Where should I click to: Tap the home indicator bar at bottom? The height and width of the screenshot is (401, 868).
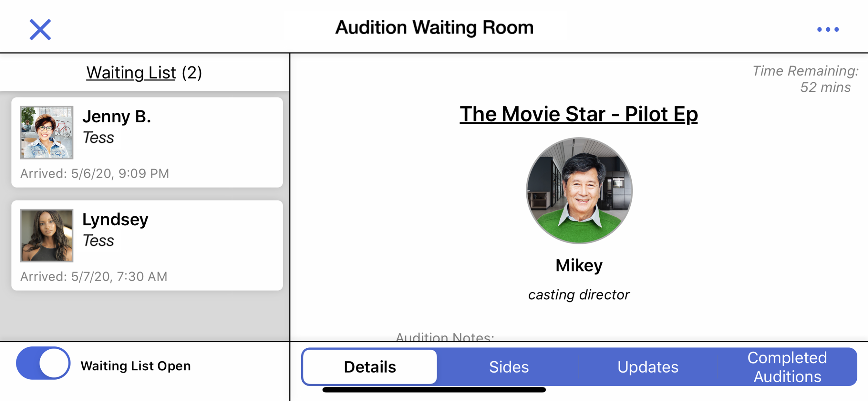pos(434,390)
